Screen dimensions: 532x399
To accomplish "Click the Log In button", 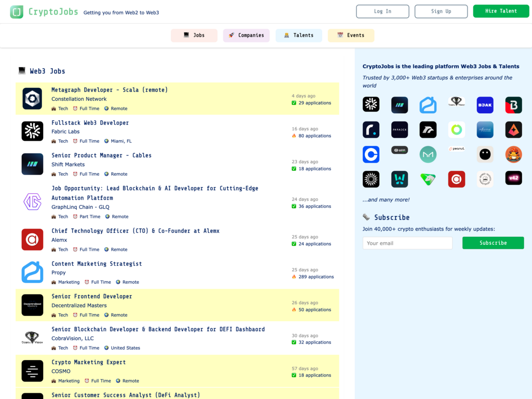I will pyautogui.click(x=382, y=11).
